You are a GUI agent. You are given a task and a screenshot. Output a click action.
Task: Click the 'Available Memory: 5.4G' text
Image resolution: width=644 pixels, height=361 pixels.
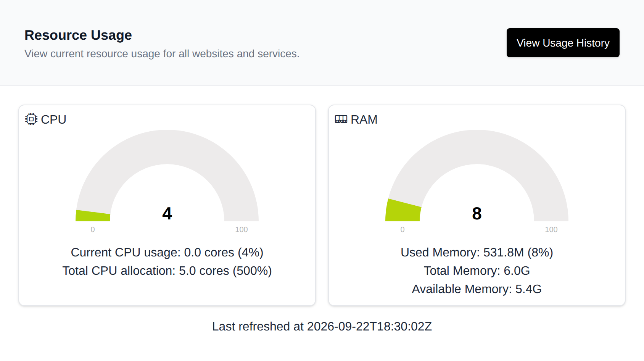477,289
